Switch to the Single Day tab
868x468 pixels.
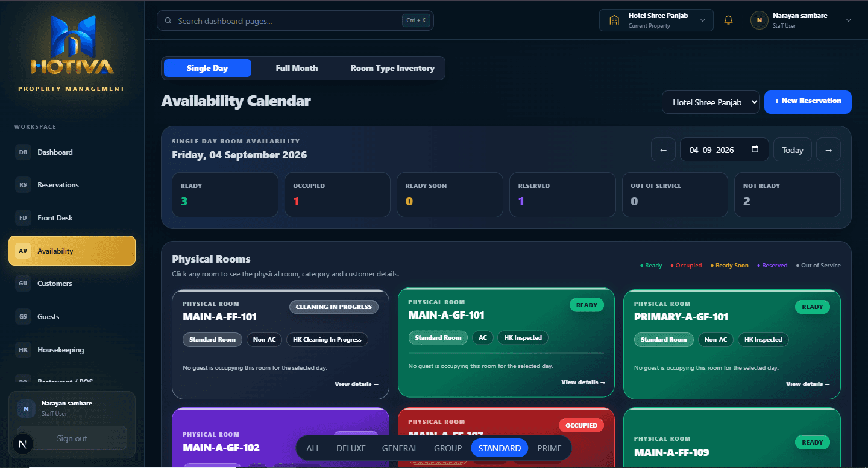point(207,68)
